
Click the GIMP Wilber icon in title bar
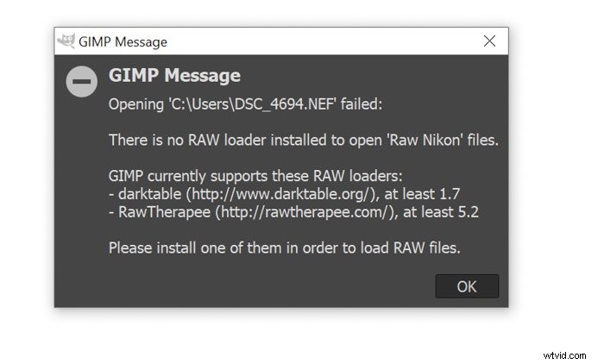click(x=66, y=41)
